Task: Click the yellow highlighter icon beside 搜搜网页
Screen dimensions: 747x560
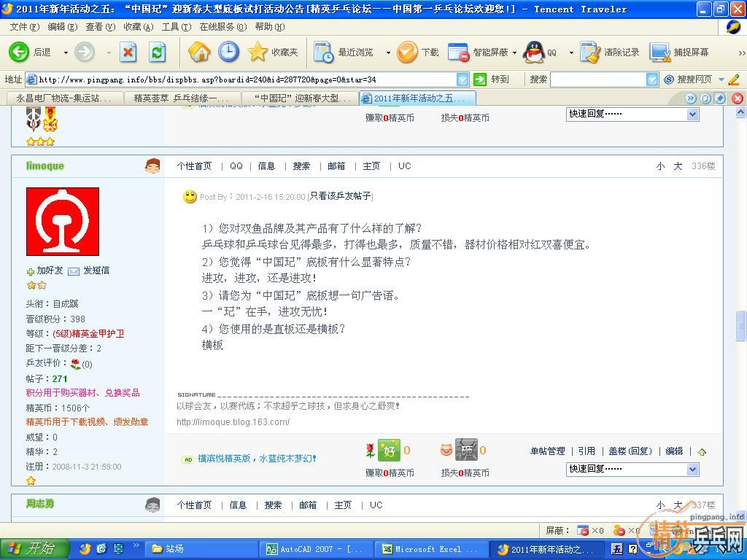Action: click(x=734, y=79)
